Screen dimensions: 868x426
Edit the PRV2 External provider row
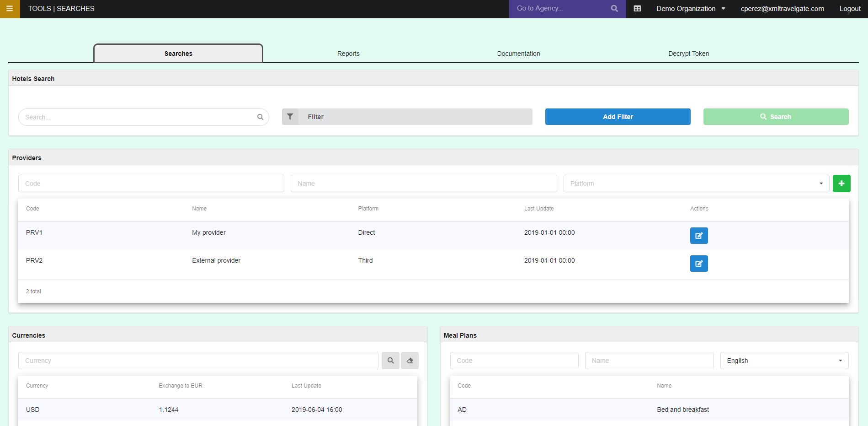pos(699,264)
